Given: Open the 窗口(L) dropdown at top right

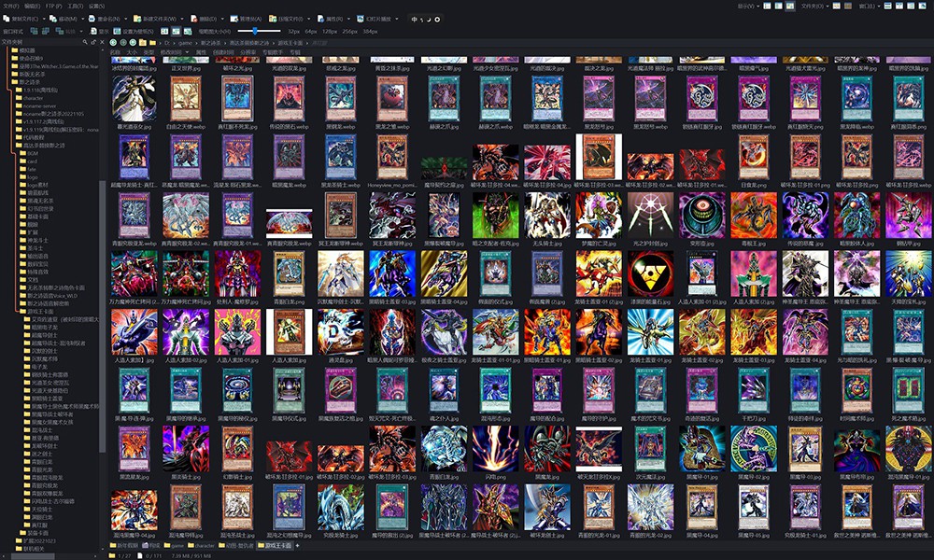Looking at the screenshot, I should pyautogui.click(x=869, y=6).
